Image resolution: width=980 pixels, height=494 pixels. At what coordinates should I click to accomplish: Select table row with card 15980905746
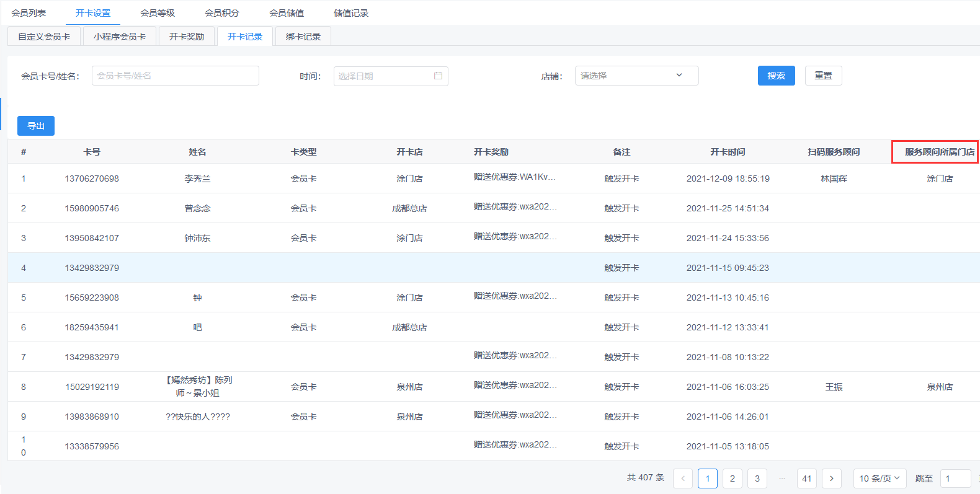point(92,208)
